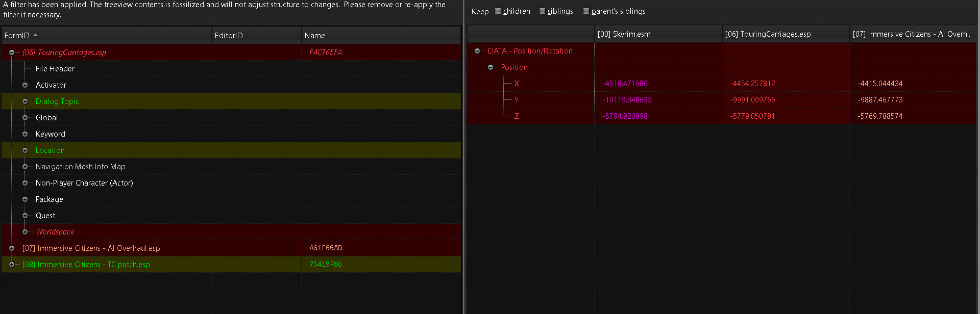This screenshot has width=980, height=314.
Task: Expand the Activator group
Action: coord(24,85)
